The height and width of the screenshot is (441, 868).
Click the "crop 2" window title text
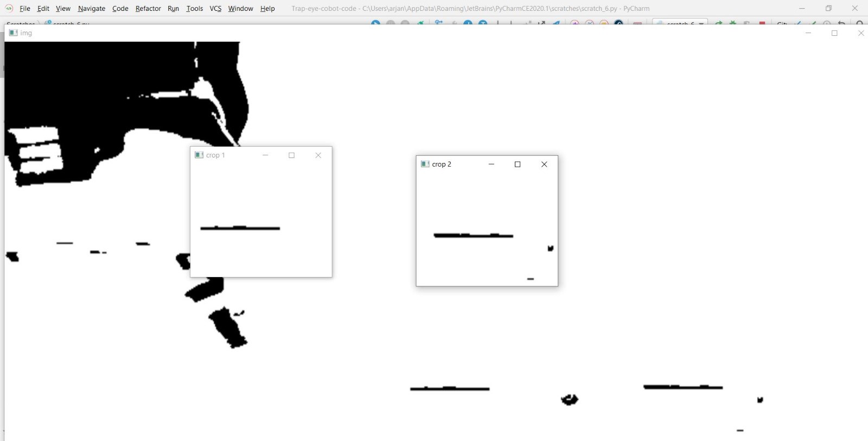click(x=442, y=165)
